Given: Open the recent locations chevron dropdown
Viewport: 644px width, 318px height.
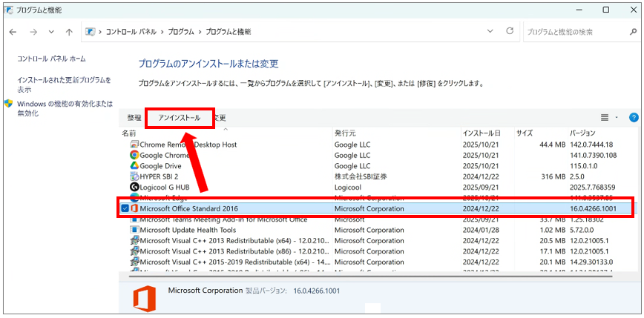Looking at the screenshot, I should [x=51, y=33].
